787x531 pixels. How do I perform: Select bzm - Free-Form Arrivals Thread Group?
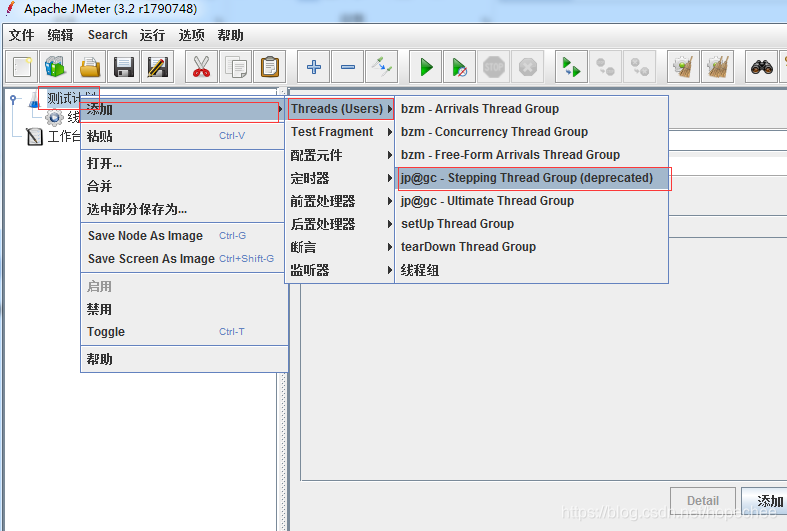coord(532,155)
